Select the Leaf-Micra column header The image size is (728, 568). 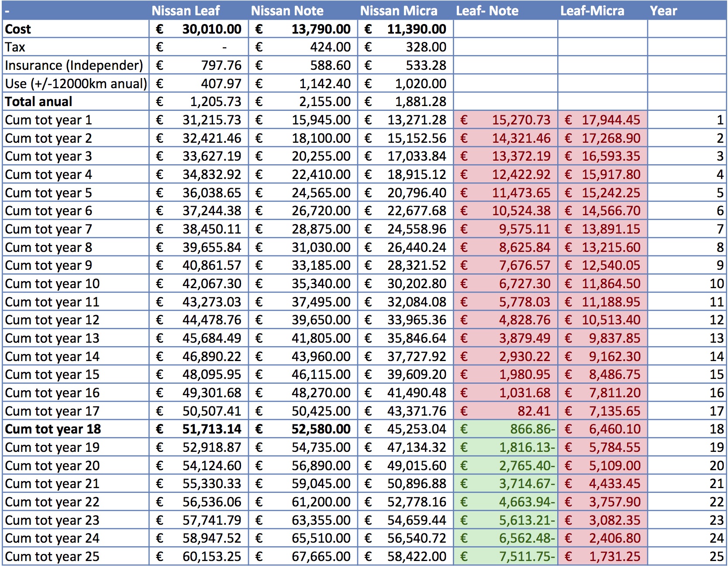pos(592,11)
